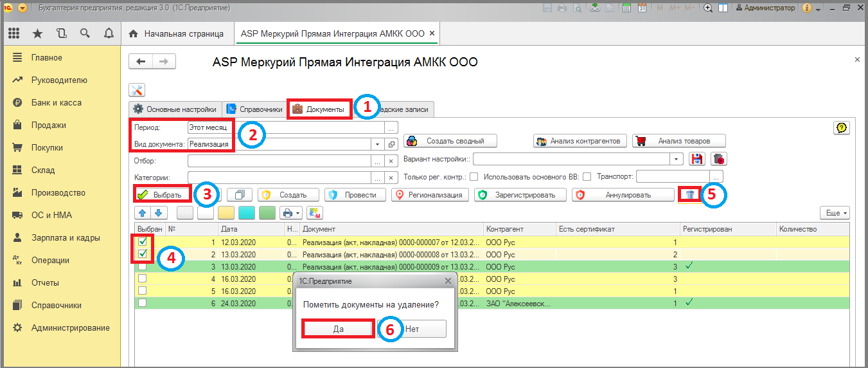Open the wrench and screwdriver tools icon
The height and width of the screenshot is (368, 868).
pos(137,90)
